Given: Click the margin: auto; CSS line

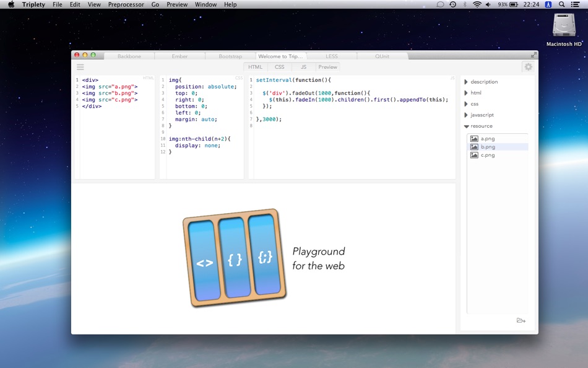Looking at the screenshot, I should click(x=196, y=120).
